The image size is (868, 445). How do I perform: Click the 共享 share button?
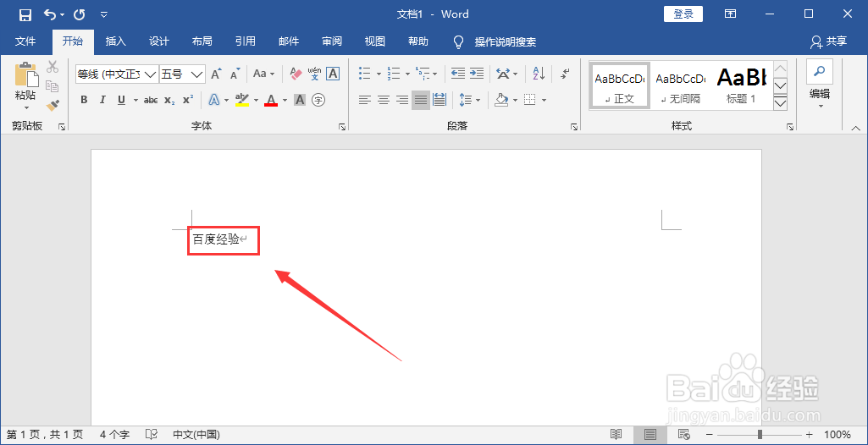tap(829, 41)
